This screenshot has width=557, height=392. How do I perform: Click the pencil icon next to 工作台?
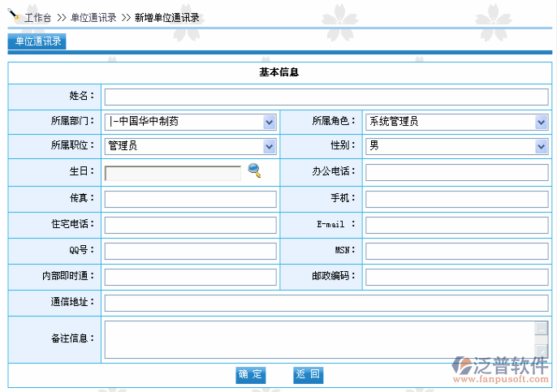[14, 15]
